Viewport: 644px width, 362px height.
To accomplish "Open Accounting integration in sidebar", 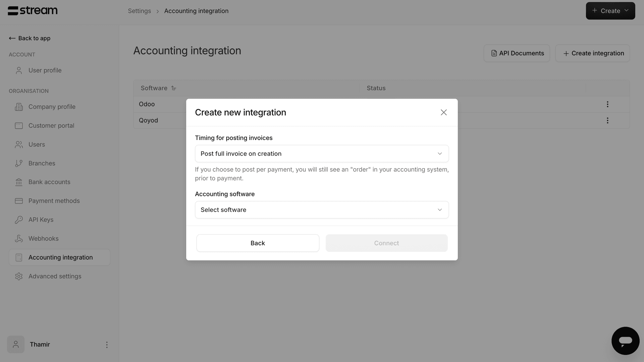I will 59,258.
